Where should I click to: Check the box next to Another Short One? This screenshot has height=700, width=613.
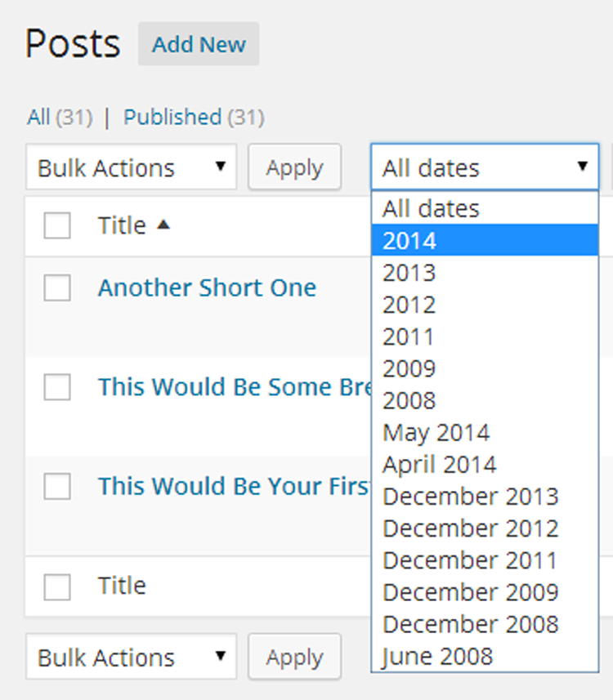tap(56, 288)
